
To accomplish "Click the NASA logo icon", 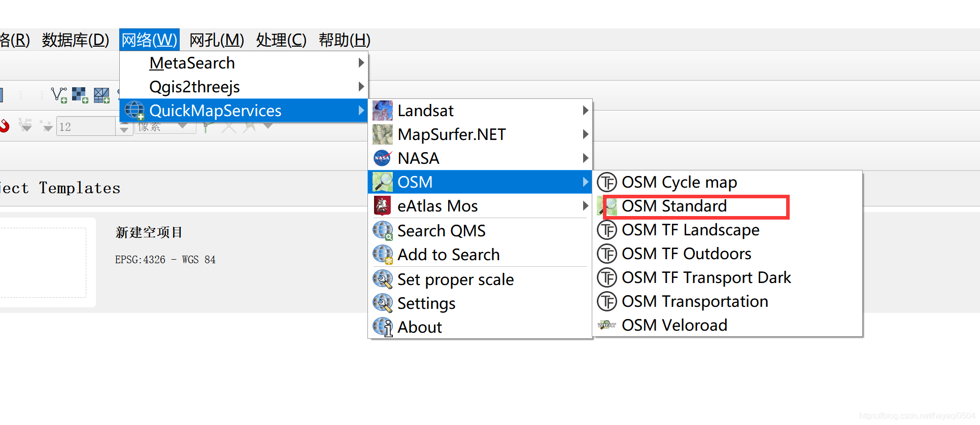I will [x=382, y=158].
